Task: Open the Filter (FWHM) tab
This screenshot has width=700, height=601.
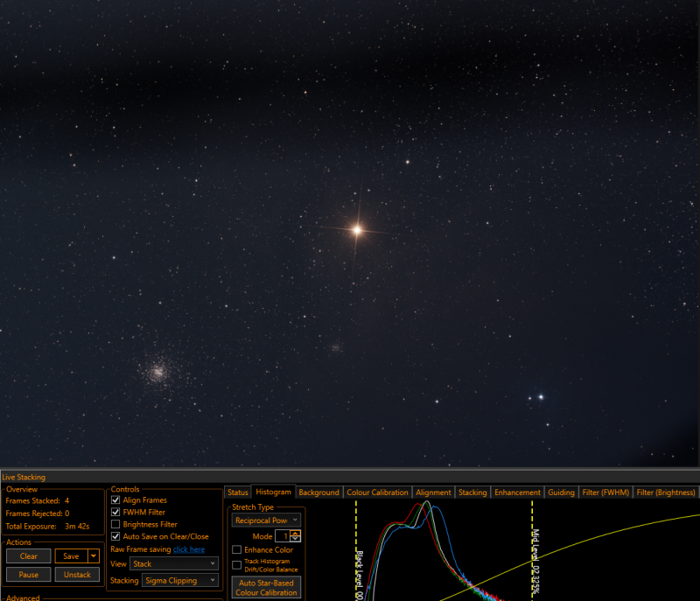Action: [605, 493]
